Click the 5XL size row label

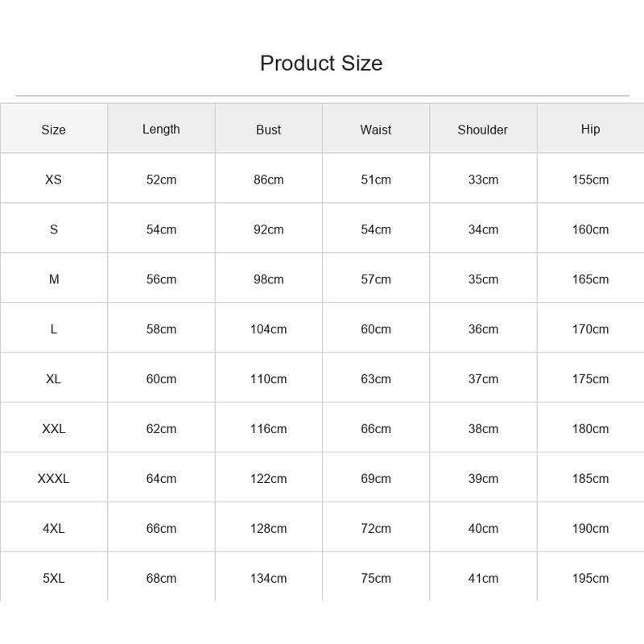coord(53,578)
